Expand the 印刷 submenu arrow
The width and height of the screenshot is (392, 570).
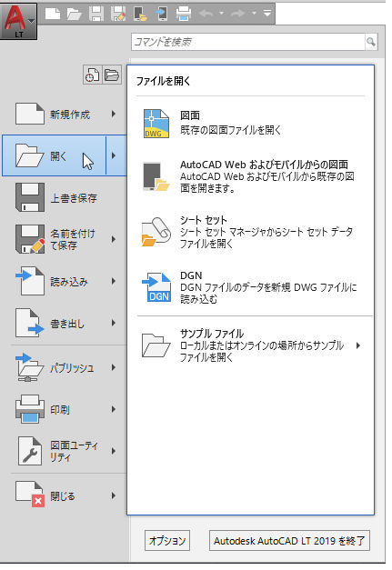(114, 410)
